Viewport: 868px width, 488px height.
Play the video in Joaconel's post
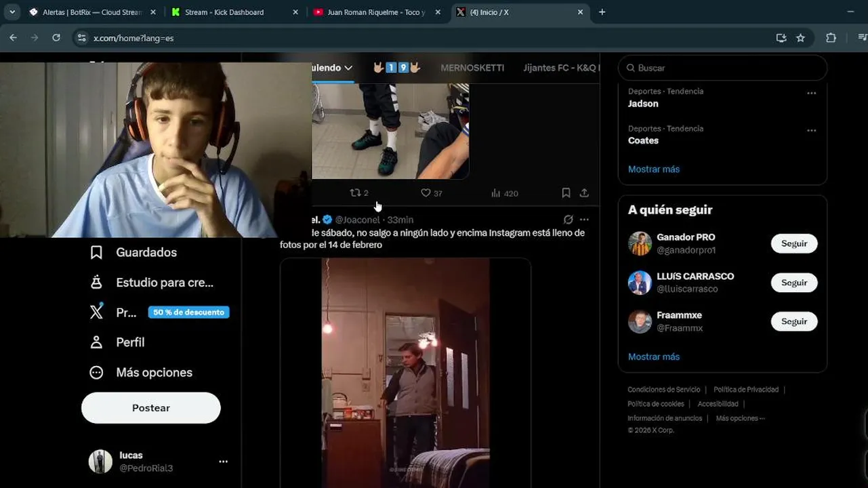click(x=405, y=373)
